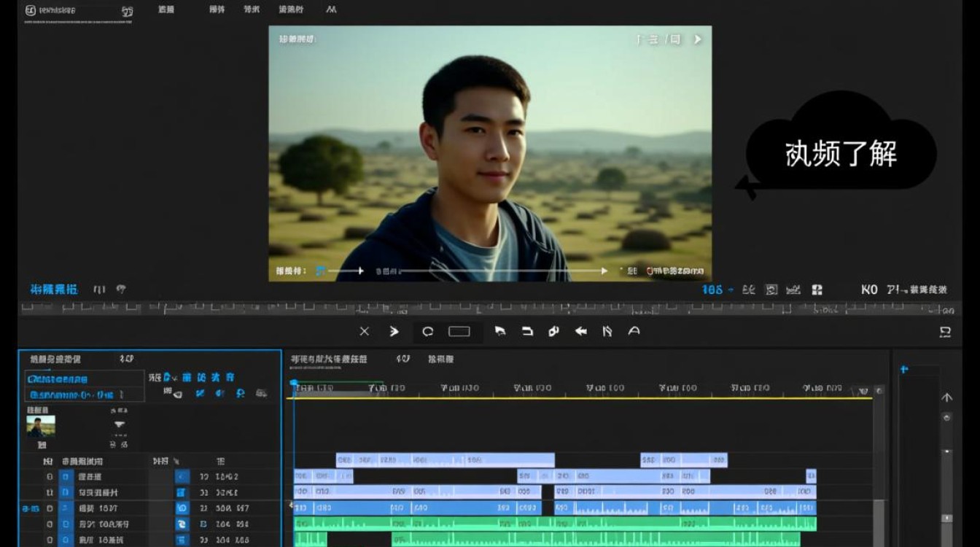Screen dimensions: 980x547
Task: Click the icon at the far right of the tool row
Action: coord(946,332)
